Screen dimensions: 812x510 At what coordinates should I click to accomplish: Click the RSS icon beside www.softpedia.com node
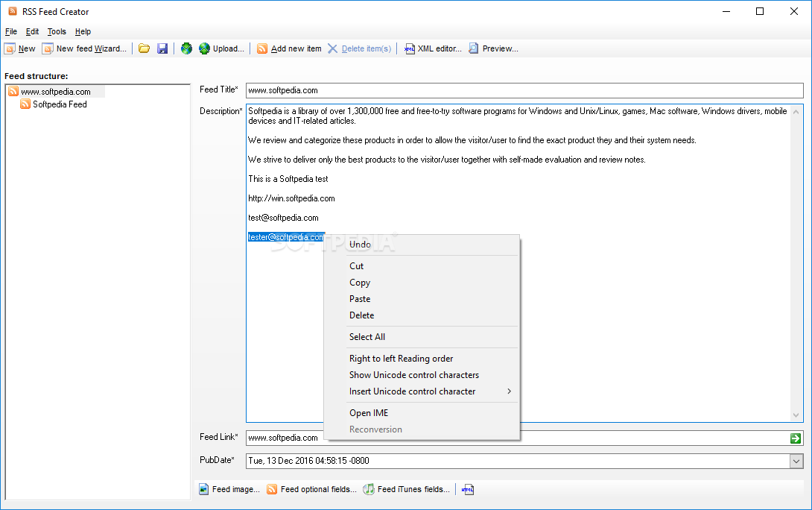[13, 91]
